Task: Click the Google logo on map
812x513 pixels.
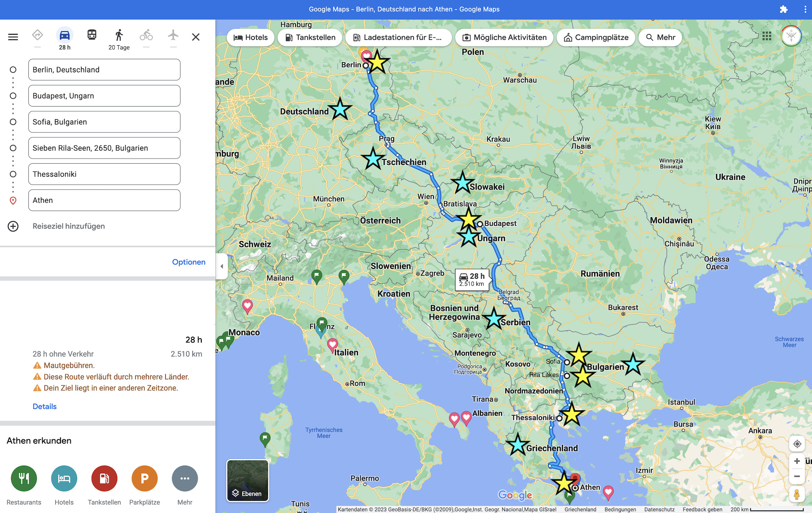Action: click(515, 495)
